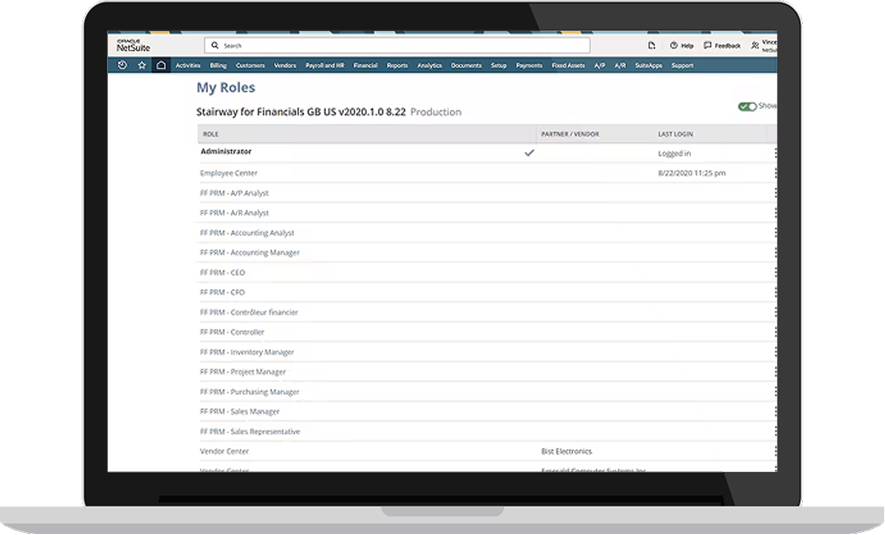The width and height of the screenshot is (885, 535).
Task: Open the Activities menu
Action: [188, 65]
